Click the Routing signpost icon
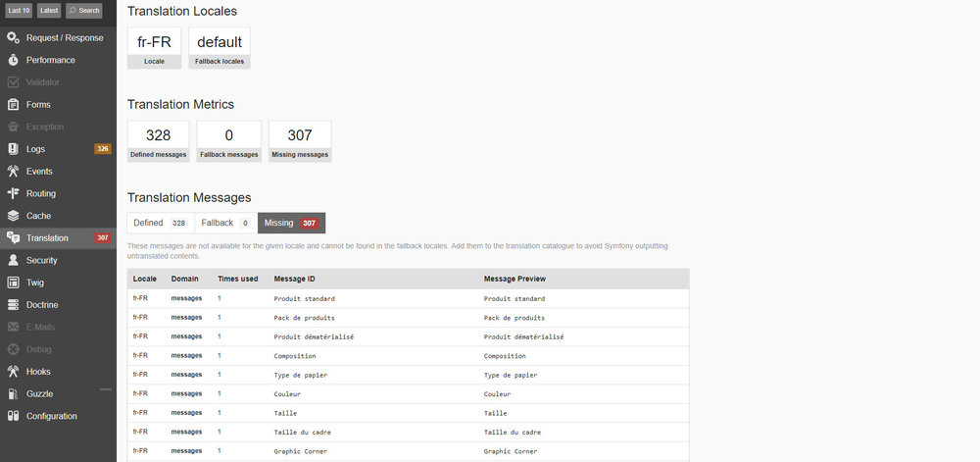This screenshot has height=462, width=980. 13,194
